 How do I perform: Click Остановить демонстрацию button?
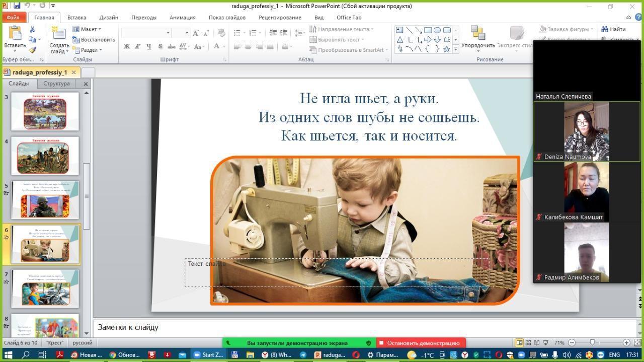point(421,343)
